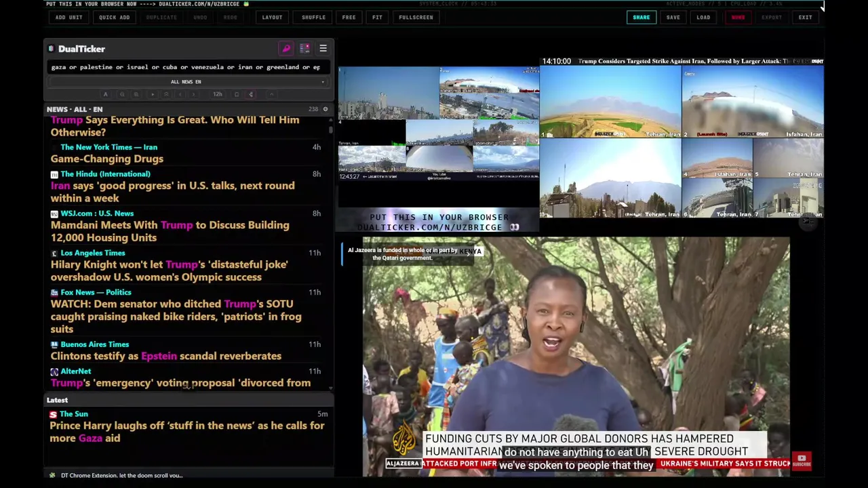Click the DT Chrome Extension icon

click(52, 475)
